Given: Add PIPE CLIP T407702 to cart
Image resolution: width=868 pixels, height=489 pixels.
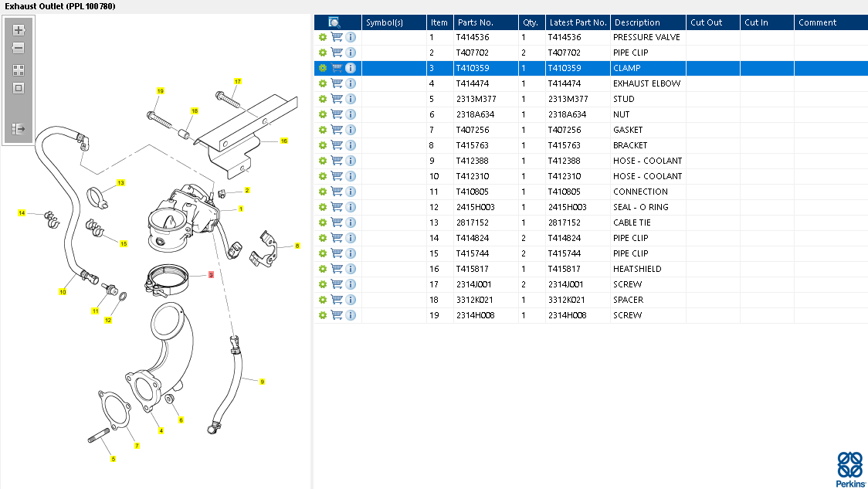Looking at the screenshot, I should tap(337, 53).
